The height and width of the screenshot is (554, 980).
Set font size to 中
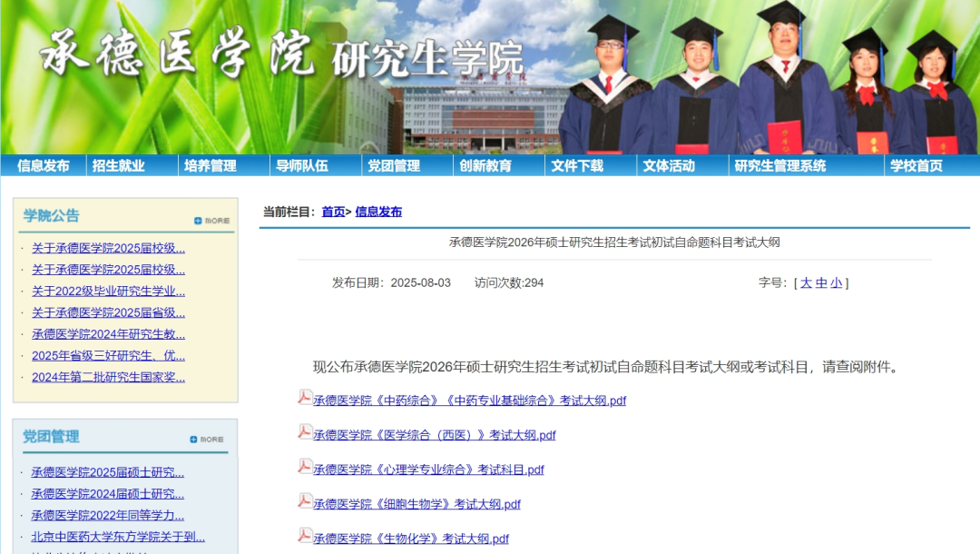(821, 282)
